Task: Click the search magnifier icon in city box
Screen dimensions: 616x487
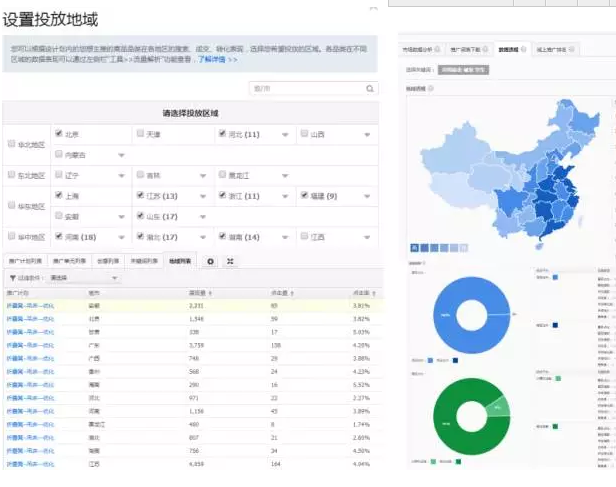Action: click(366, 89)
